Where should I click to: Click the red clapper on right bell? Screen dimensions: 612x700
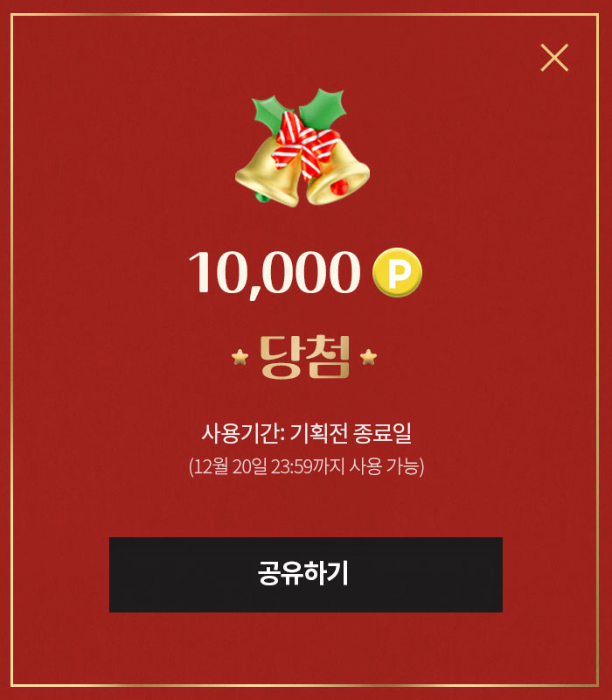(339, 186)
